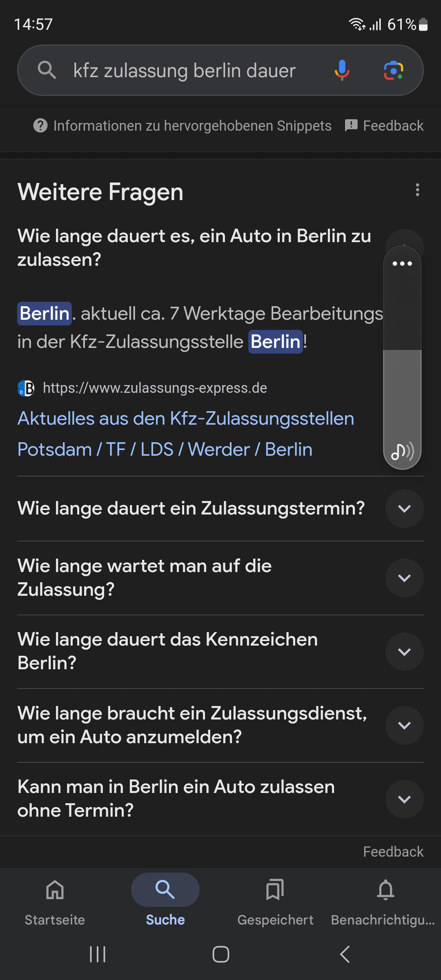Image resolution: width=441 pixels, height=980 pixels.
Task: Open recent apps via navigation bar
Action: pyautogui.click(x=98, y=954)
